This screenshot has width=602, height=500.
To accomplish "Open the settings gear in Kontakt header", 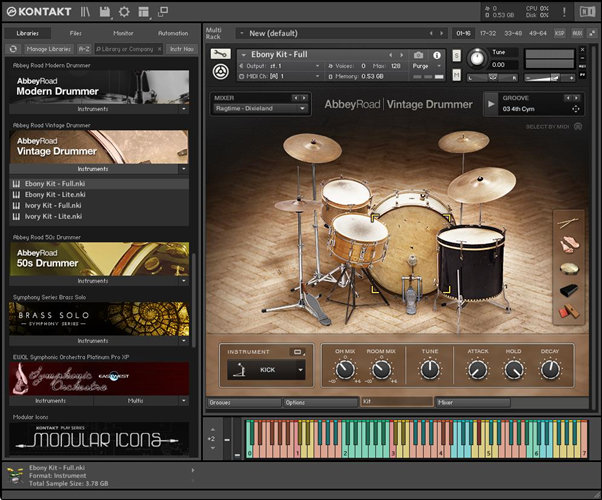I will (x=124, y=12).
